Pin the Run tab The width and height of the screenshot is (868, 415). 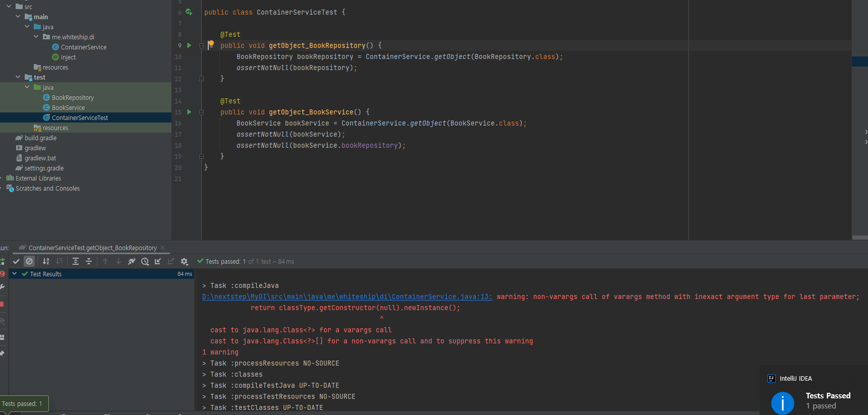point(2,353)
